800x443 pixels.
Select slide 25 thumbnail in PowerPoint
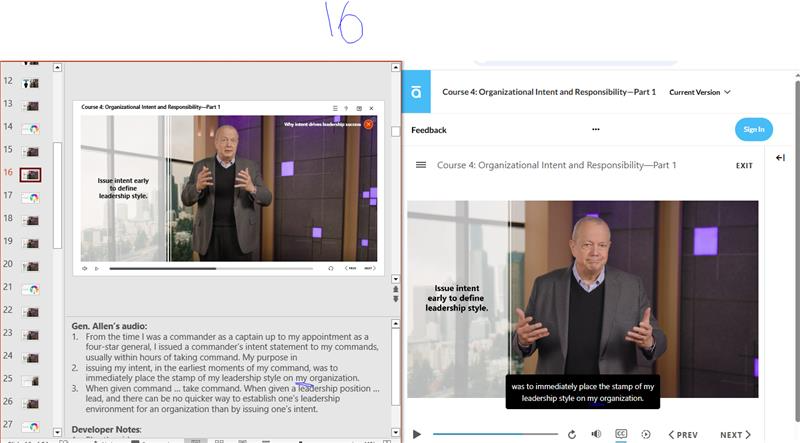31,381
